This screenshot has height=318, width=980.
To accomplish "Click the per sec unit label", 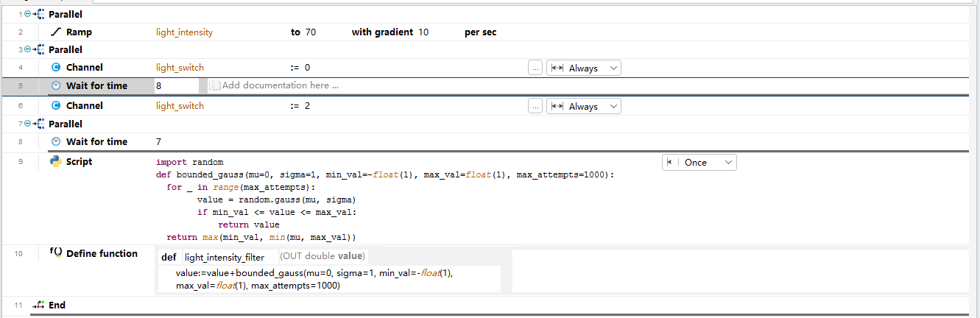I will tap(480, 32).
